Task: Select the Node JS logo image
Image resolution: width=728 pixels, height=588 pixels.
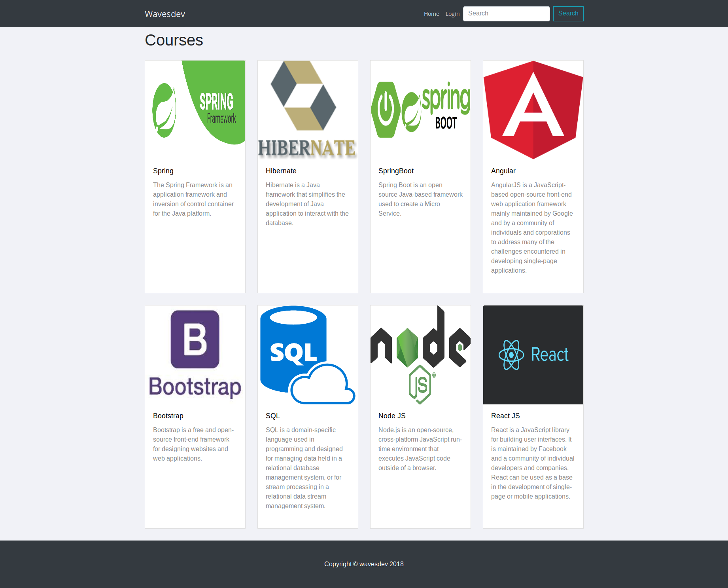Action: 420,355
